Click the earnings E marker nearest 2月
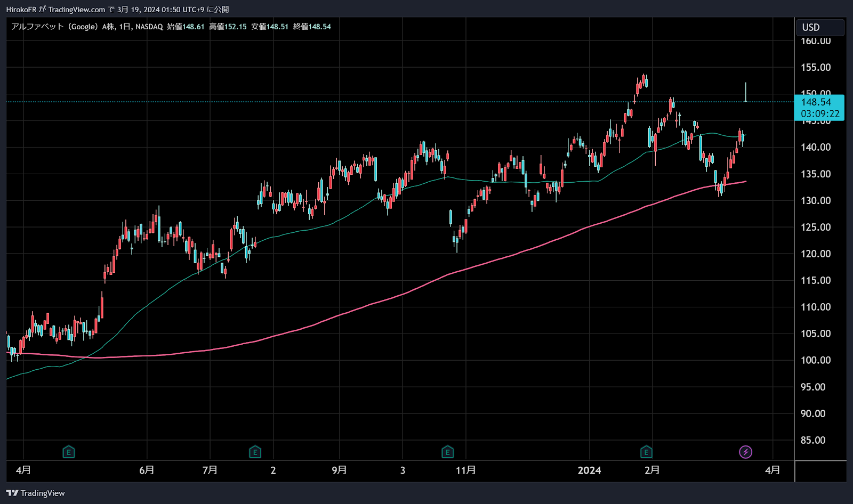Screen dimensions: 853x504 (x=646, y=452)
